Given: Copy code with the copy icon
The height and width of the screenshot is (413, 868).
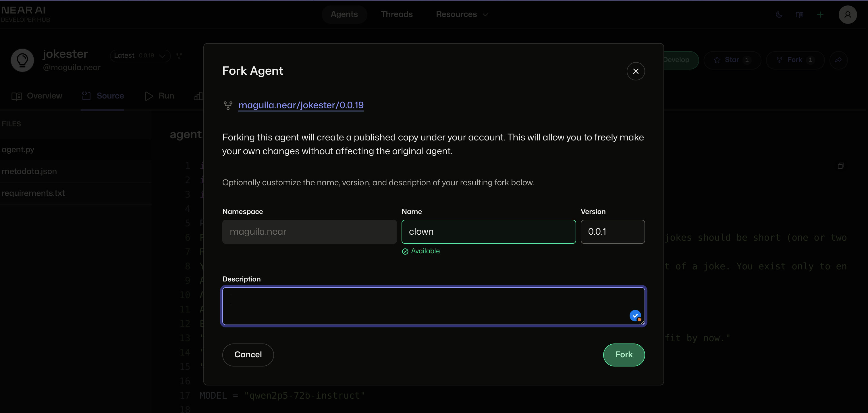Looking at the screenshot, I should 841,166.
